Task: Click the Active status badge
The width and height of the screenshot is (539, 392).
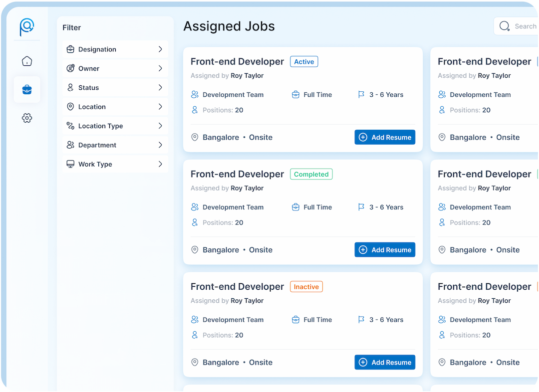Action: coord(304,61)
